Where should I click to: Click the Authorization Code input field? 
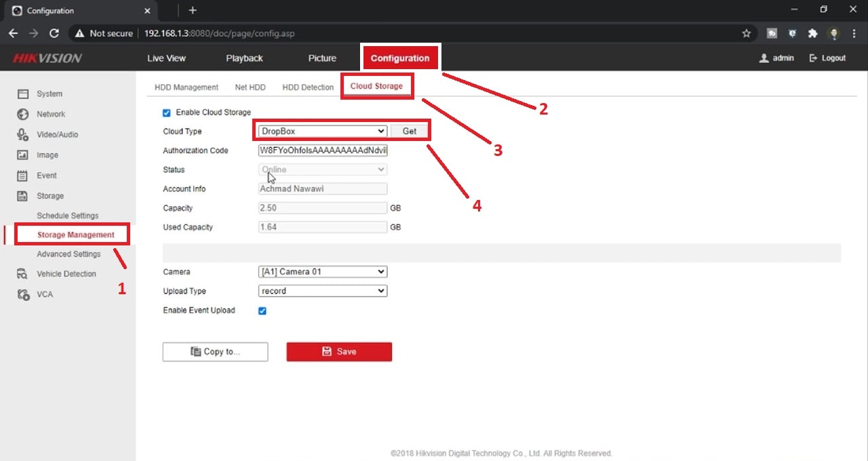(322, 150)
